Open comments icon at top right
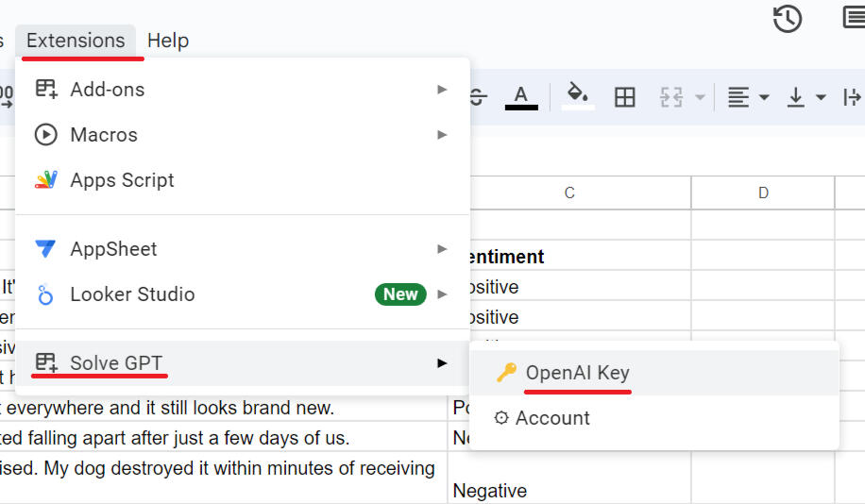 click(x=853, y=19)
